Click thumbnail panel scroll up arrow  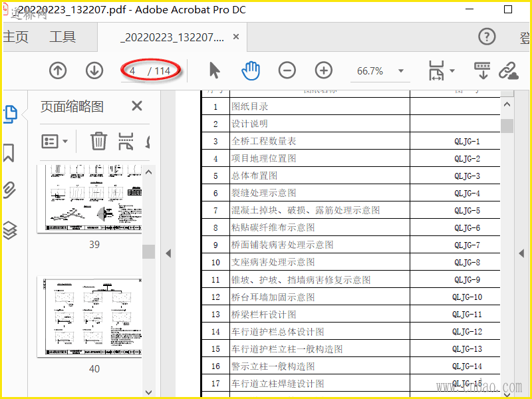148,172
